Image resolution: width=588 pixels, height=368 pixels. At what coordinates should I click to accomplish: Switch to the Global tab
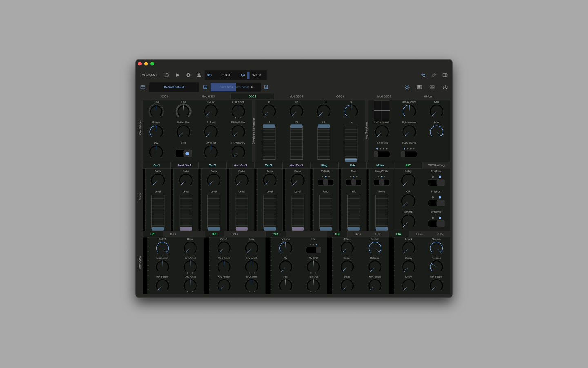pos(428,96)
